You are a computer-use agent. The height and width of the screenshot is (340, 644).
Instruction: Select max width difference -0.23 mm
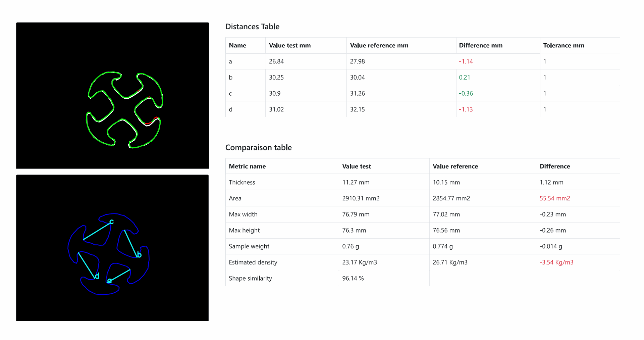tap(553, 214)
